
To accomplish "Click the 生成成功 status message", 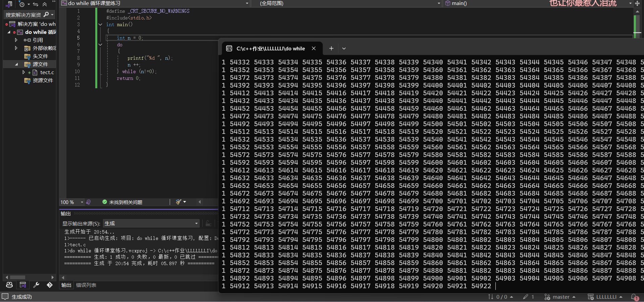I will click(x=22, y=297).
